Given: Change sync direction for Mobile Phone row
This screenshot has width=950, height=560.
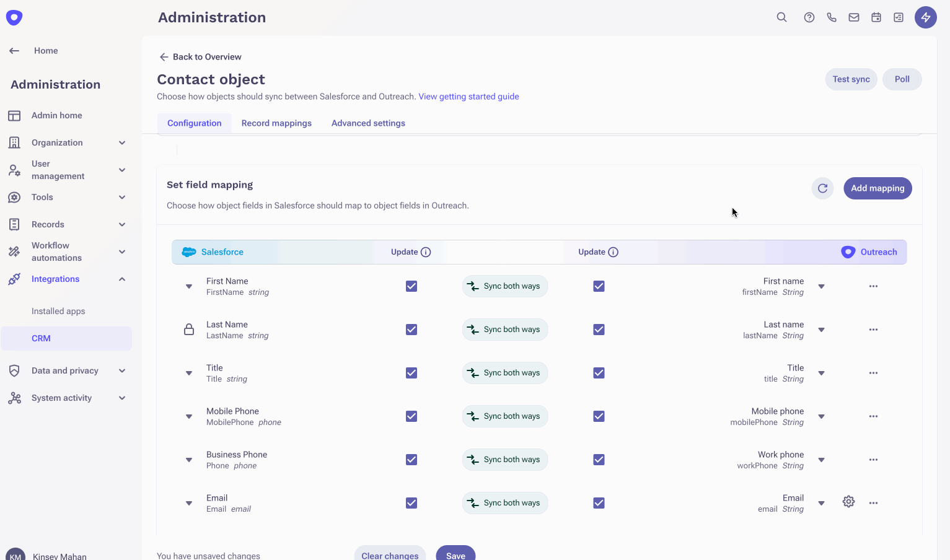Looking at the screenshot, I should [505, 416].
